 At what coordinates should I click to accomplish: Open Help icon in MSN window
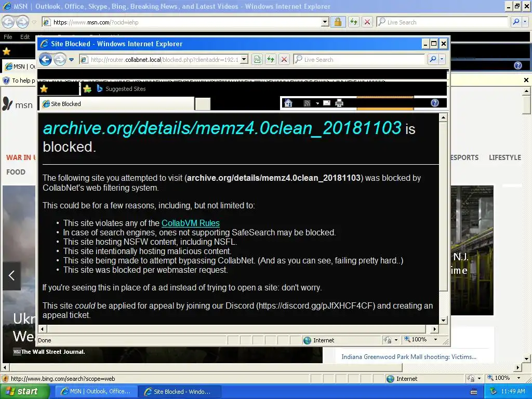point(518,65)
